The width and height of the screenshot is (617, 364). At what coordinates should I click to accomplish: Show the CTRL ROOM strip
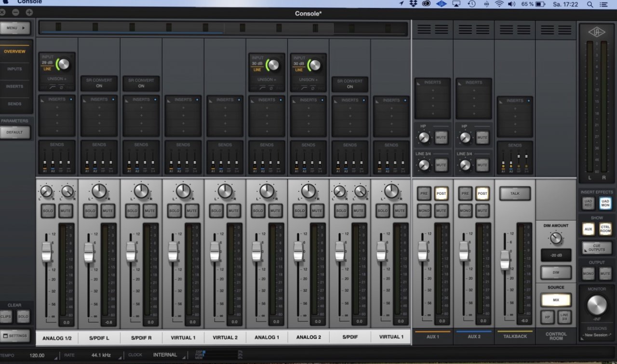tap(605, 229)
